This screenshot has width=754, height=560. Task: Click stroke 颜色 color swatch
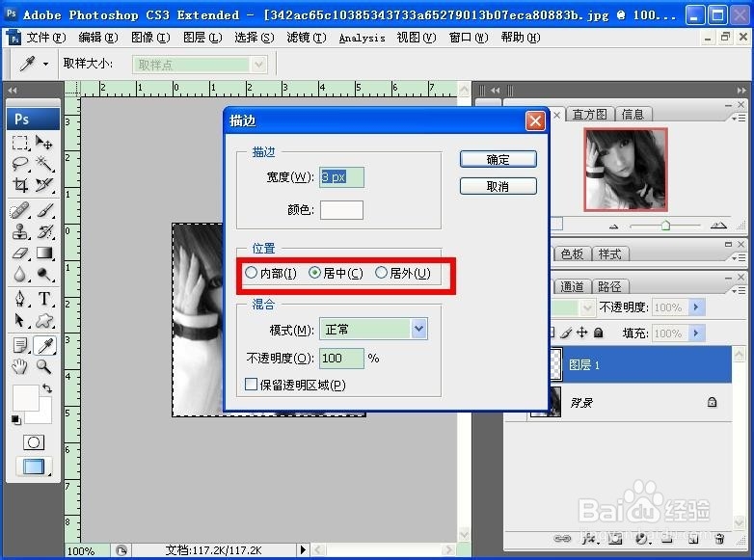point(341,209)
